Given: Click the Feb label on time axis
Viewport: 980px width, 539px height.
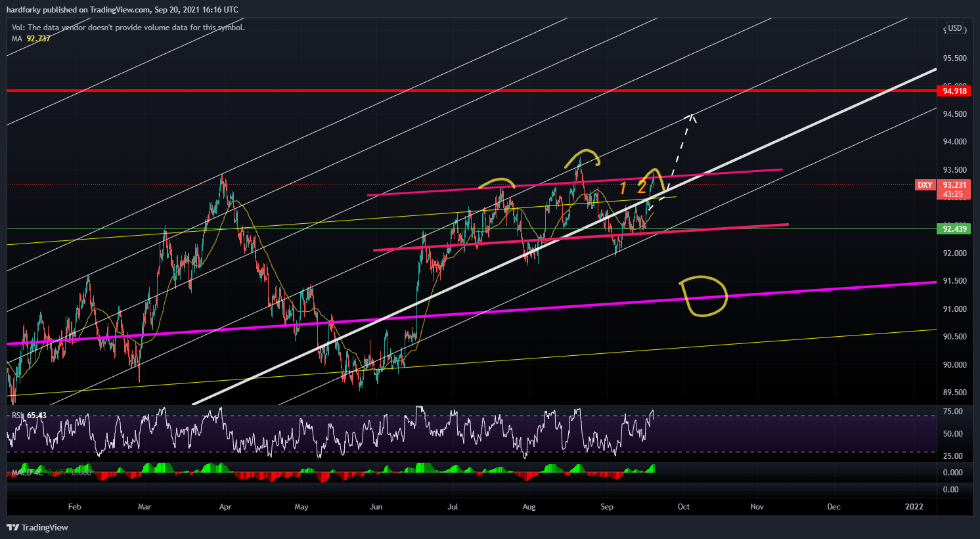Looking at the screenshot, I should (74, 507).
